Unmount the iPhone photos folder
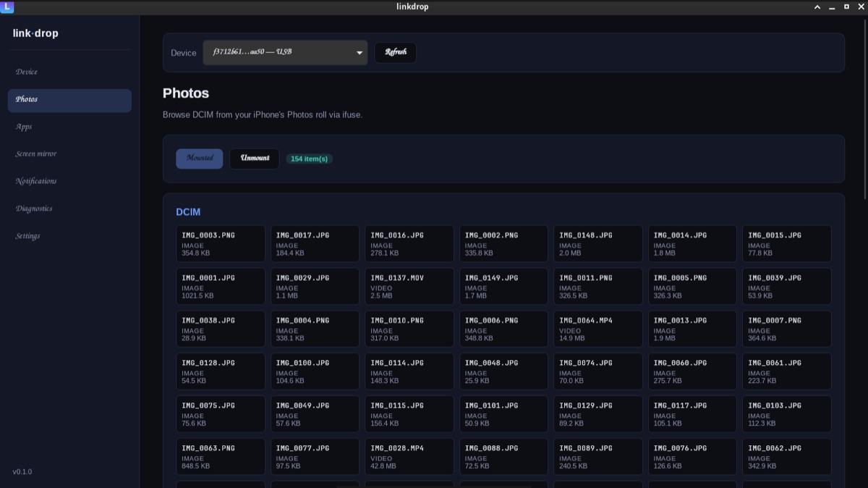868x488 pixels. [x=255, y=159]
